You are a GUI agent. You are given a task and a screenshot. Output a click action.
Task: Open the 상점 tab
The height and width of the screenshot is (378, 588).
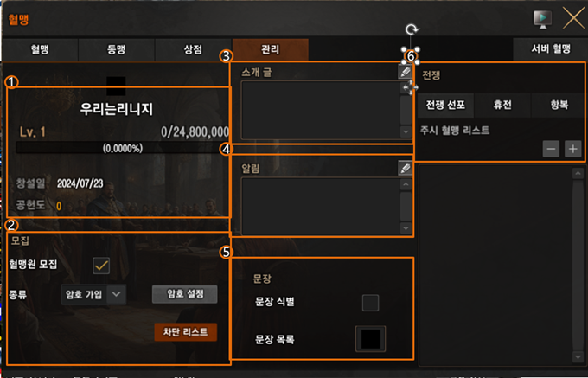[x=193, y=50]
